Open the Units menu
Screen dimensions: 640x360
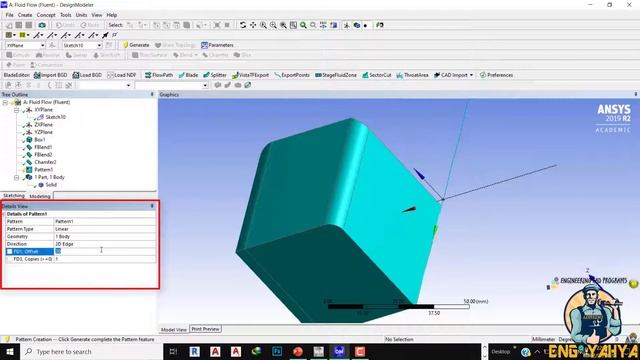click(81, 15)
